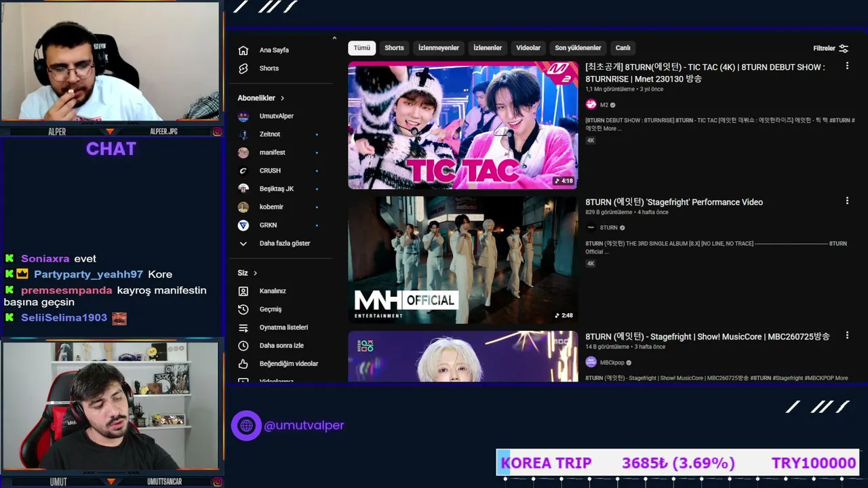Select the İzlenenler filter chip

pos(488,48)
